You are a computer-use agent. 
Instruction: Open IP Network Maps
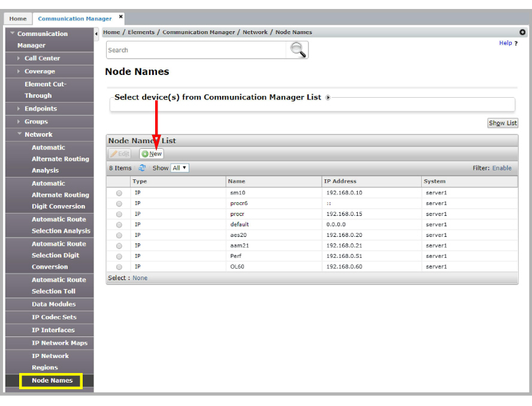pyautogui.click(x=50, y=343)
